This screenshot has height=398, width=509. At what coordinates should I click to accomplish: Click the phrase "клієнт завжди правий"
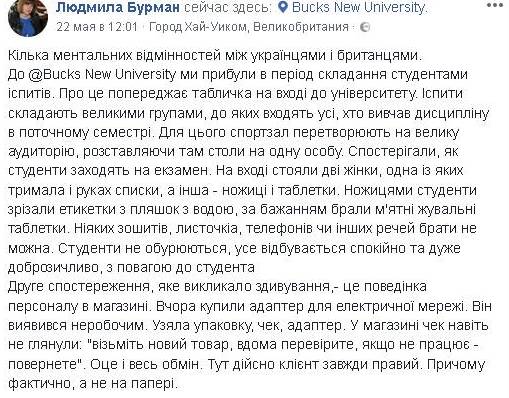(337, 364)
